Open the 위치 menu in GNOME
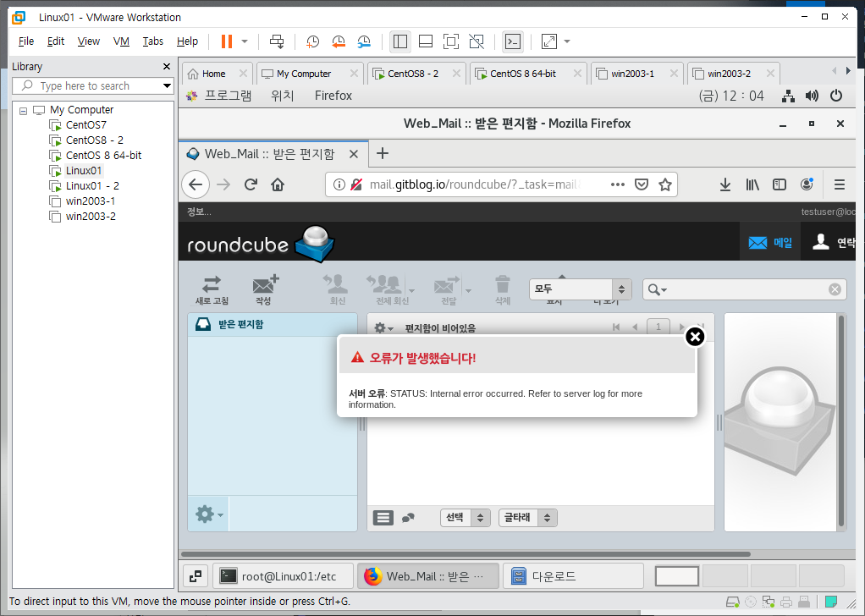 (282, 96)
